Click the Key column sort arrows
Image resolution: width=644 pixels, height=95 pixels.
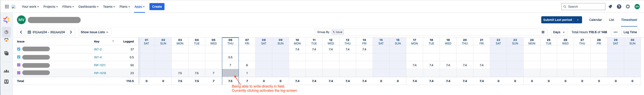coord(113,41)
